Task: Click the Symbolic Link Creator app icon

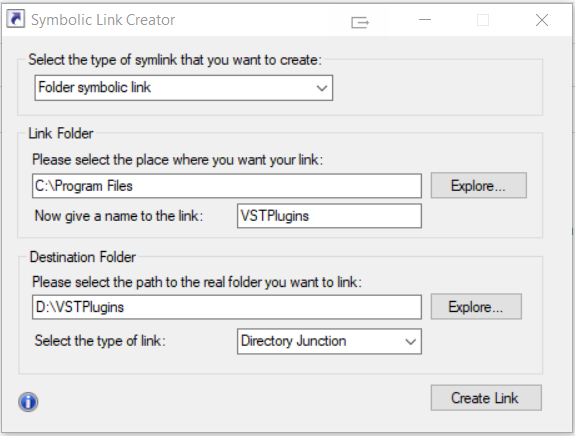Action: pyautogui.click(x=16, y=19)
